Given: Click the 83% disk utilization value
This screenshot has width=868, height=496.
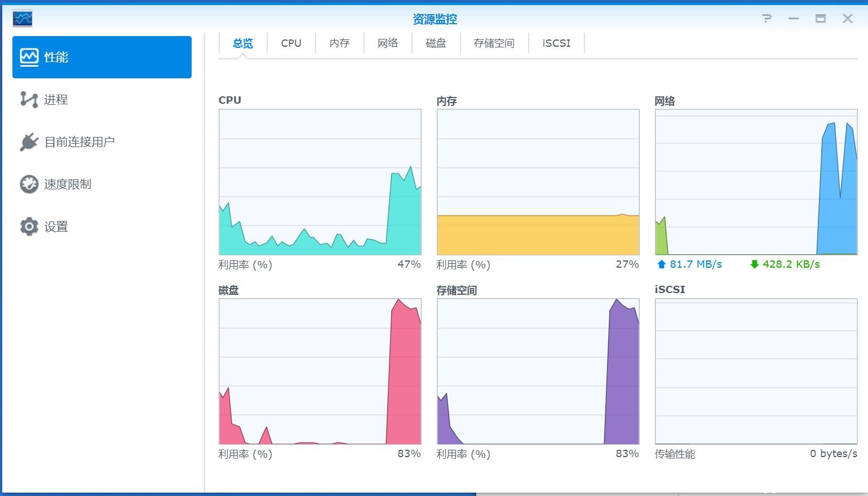Looking at the screenshot, I should pos(409,454).
